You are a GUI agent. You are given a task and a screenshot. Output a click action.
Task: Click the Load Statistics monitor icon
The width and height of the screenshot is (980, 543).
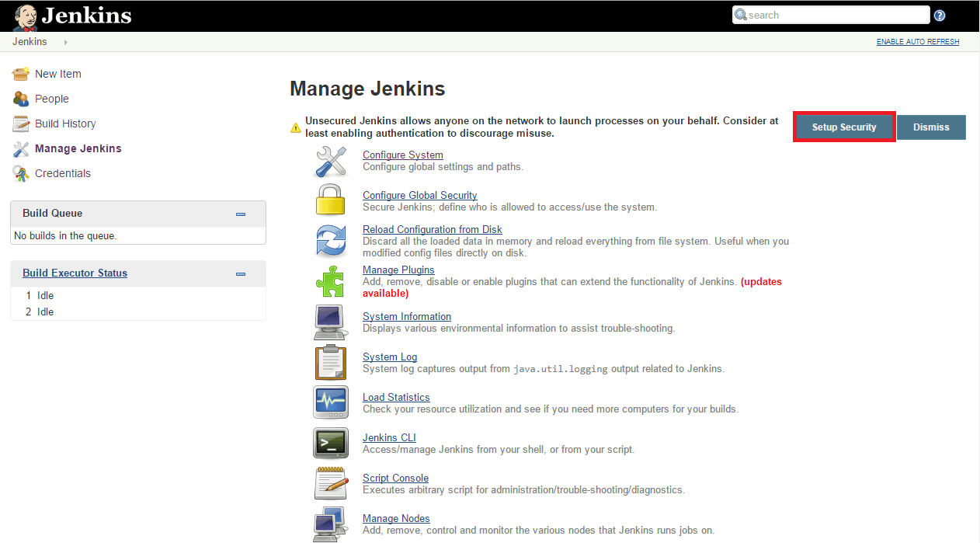331,402
